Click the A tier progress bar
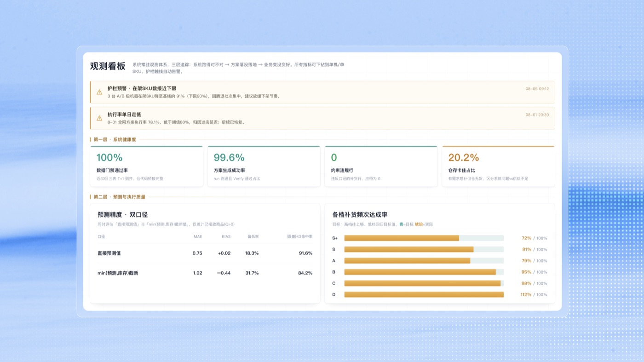Screen dimensions: 644x362 click(424, 261)
